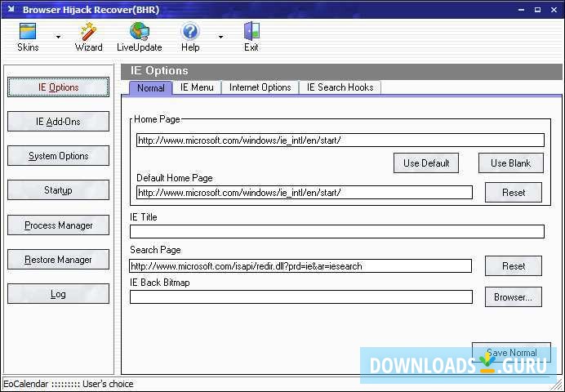Maximize the BHR window
This screenshot has height=392, width=565.
click(537, 10)
